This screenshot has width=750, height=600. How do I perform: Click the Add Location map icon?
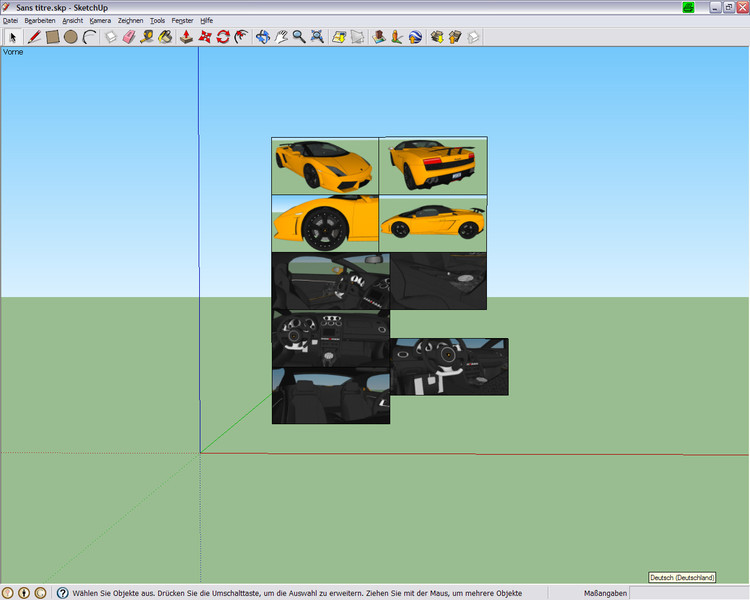coord(339,37)
